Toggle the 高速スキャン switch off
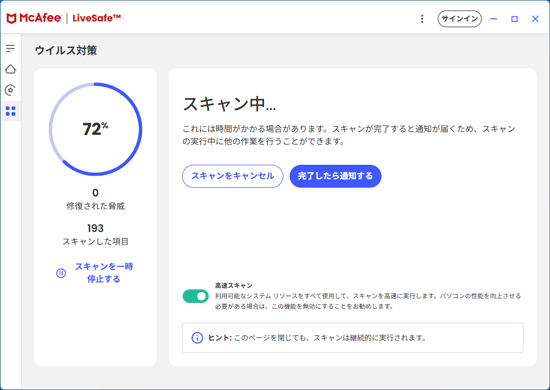This screenshot has height=390, width=550. [196, 296]
